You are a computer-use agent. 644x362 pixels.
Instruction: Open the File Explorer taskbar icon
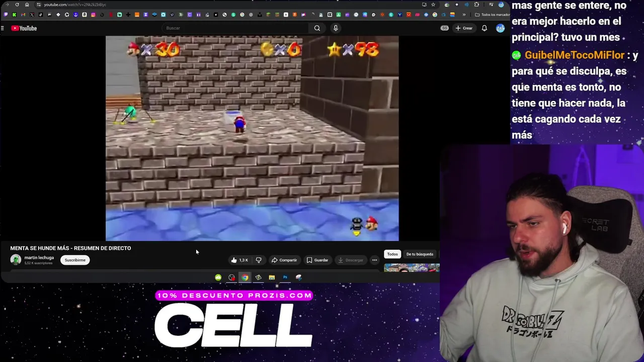tap(272, 277)
